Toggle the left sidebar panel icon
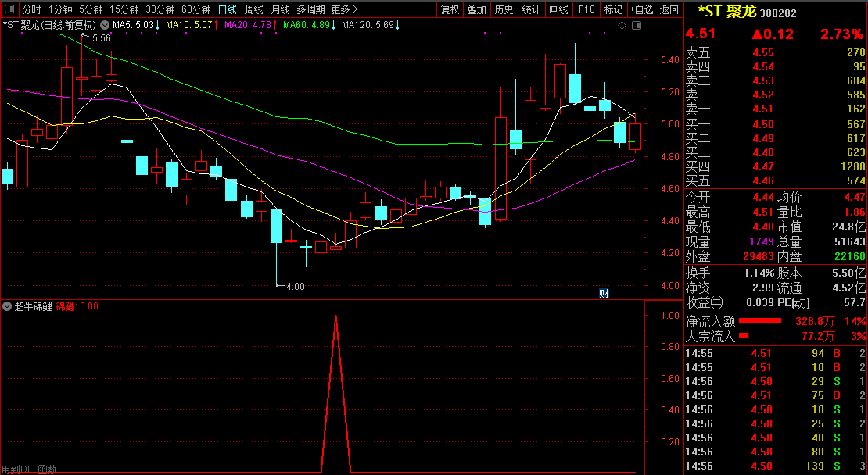 (x=9, y=9)
